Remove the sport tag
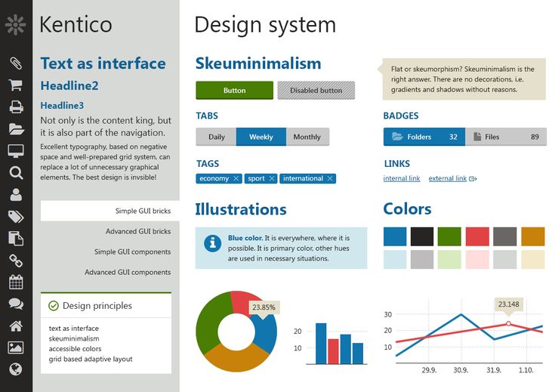Screen dimensions: 555x392 pyautogui.click(x=272, y=179)
